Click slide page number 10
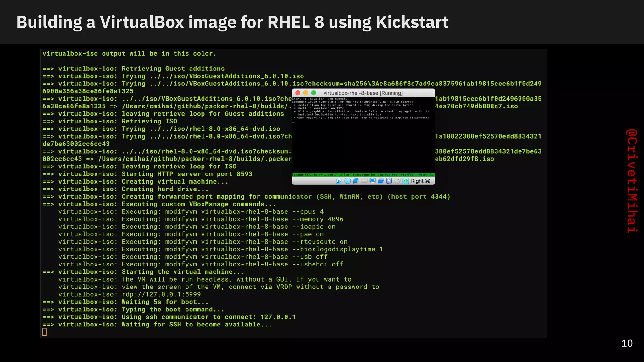This screenshot has height=362, width=644. coord(627,343)
